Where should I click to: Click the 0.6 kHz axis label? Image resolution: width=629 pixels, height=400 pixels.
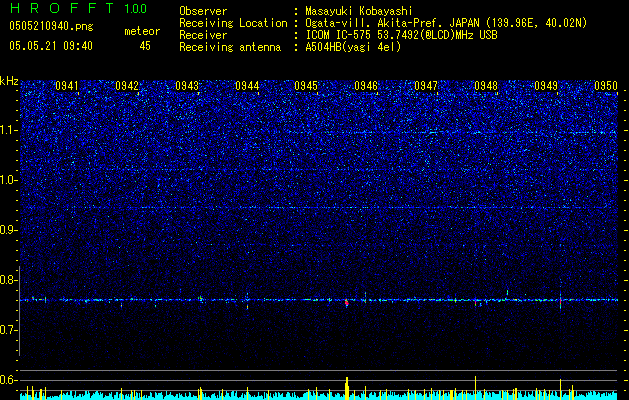point(9,380)
